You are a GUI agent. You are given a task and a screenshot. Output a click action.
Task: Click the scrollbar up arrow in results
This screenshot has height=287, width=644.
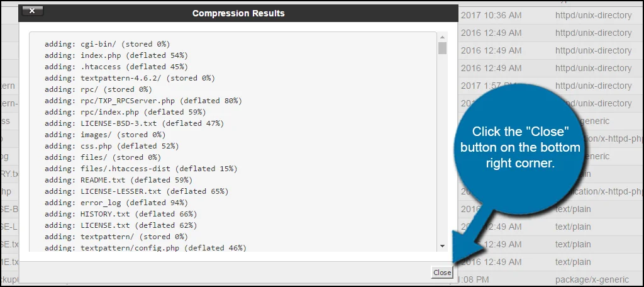pos(442,37)
